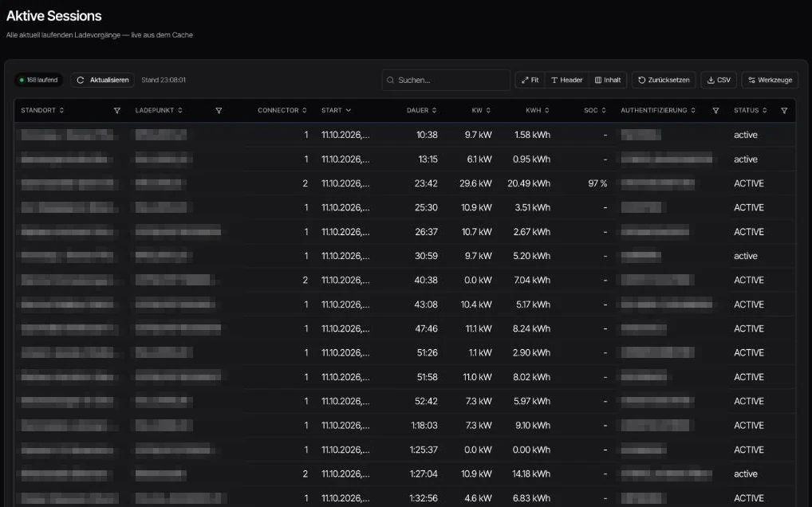Select the 47:46 duration cell
The image size is (812, 507).
pos(426,328)
